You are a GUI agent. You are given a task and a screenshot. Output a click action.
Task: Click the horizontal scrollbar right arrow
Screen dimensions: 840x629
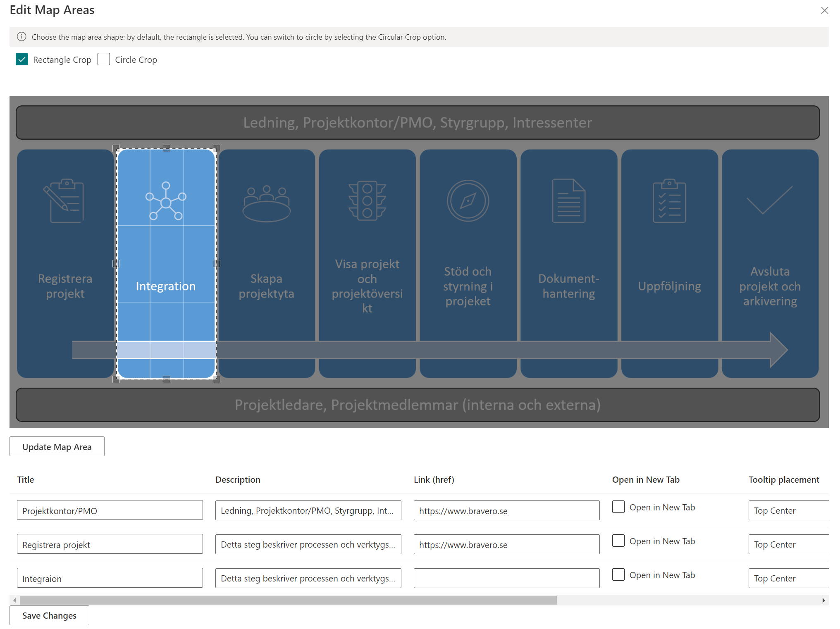coord(823,600)
